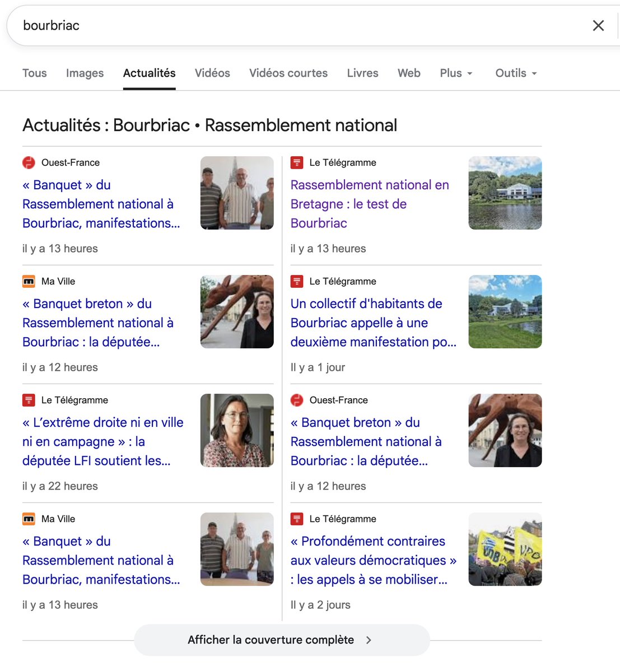Click the 'Il y a 2 jours' timestamp
Image resolution: width=620 pixels, height=672 pixels.
pyautogui.click(x=320, y=605)
